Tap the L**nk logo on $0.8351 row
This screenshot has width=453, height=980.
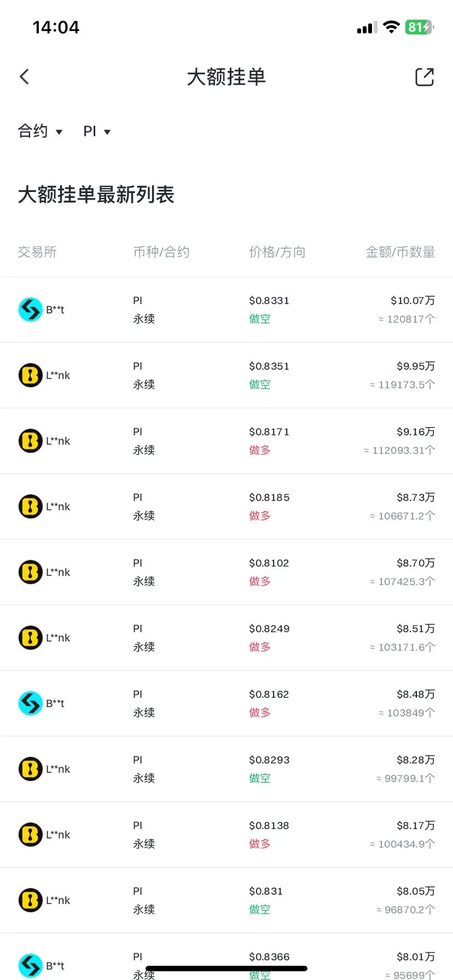coord(30,375)
